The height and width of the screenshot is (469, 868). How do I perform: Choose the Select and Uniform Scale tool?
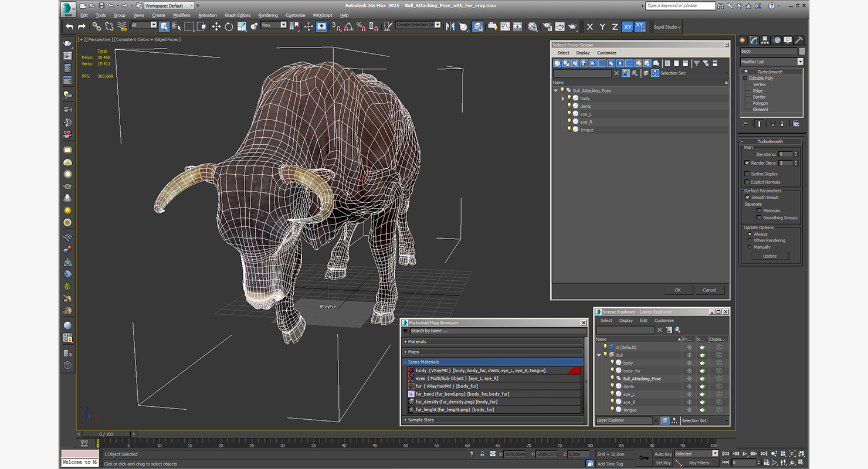coord(241,26)
